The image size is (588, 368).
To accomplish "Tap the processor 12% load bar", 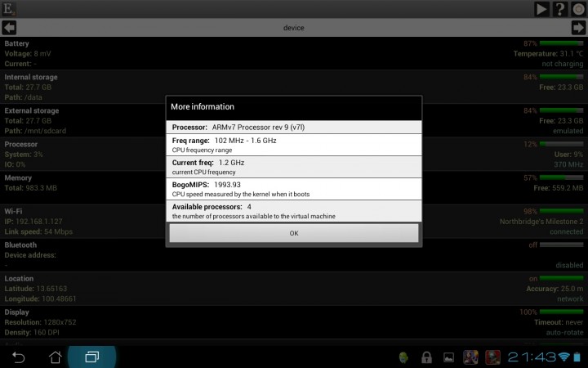I will tap(561, 144).
